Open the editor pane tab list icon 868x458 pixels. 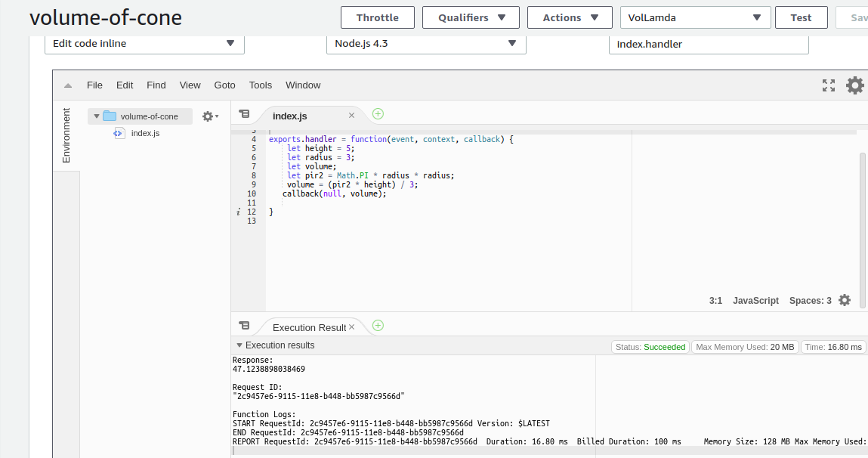244,114
